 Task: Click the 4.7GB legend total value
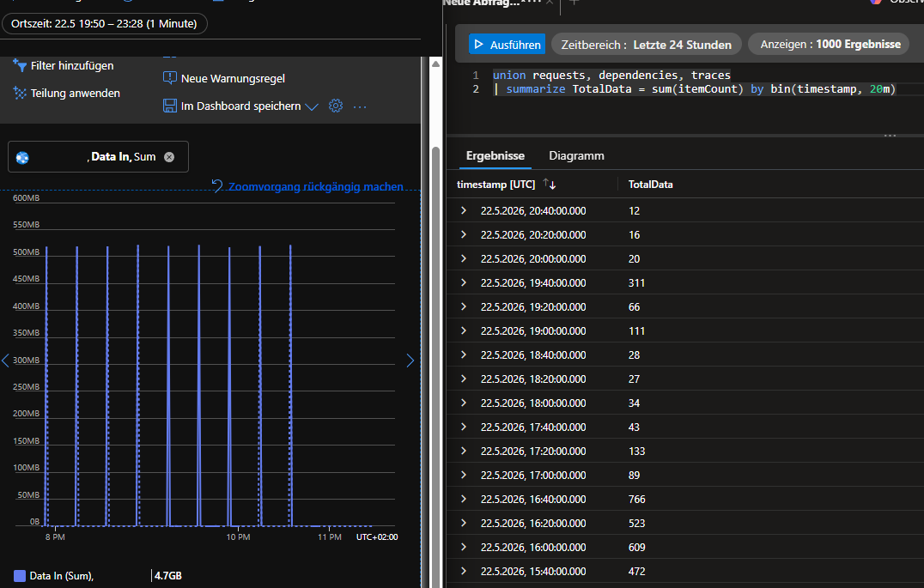[168, 576]
